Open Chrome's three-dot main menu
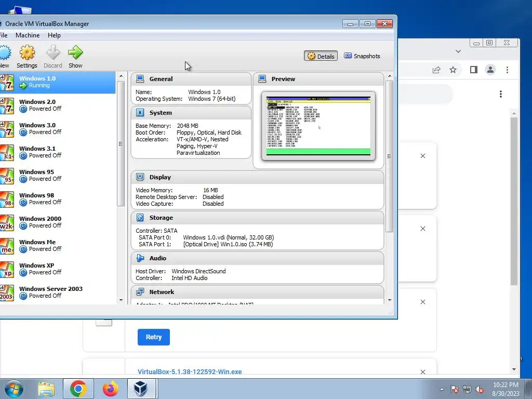532x399 pixels. (x=507, y=70)
